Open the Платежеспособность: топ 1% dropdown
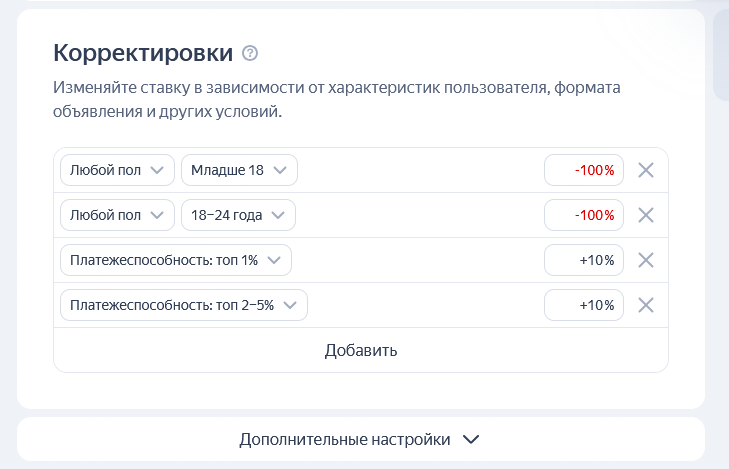729x469 pixels. tap(176, 260)
